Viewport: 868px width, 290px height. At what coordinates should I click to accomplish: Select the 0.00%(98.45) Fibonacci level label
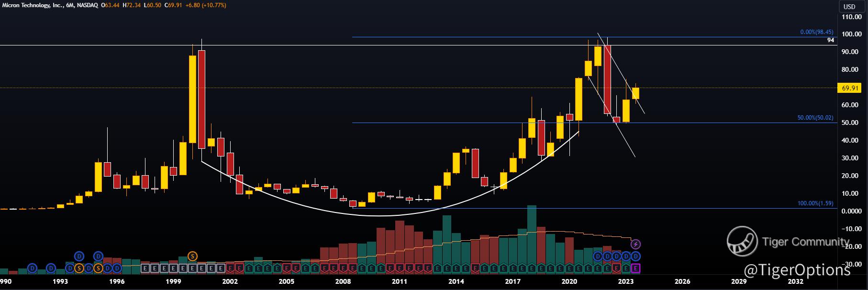pos(817,33)
